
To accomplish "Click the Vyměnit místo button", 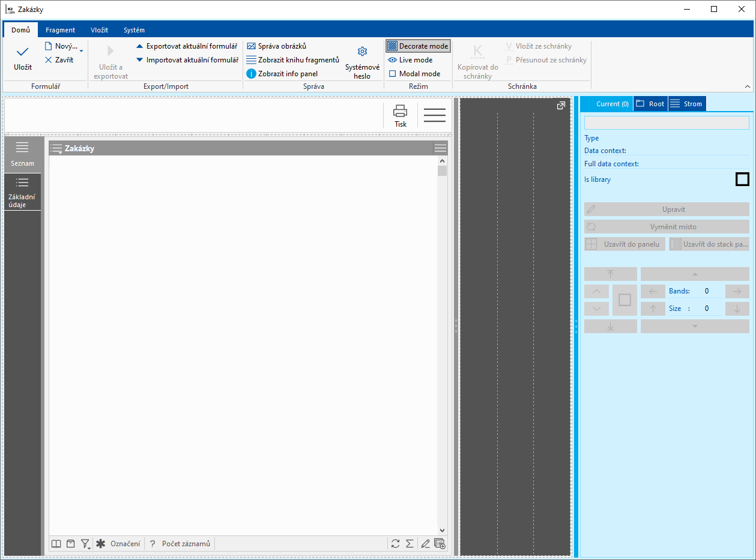I will [667, 227].
